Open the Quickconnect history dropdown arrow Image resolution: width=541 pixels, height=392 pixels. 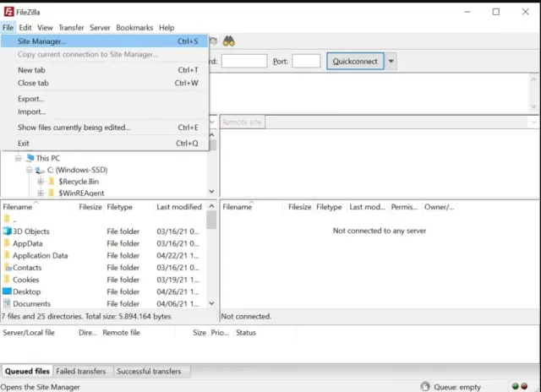coord(391,62)
